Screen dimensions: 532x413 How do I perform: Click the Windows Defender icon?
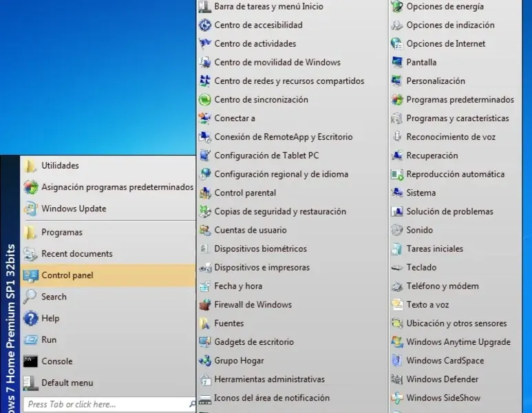(x=397, y=379)
